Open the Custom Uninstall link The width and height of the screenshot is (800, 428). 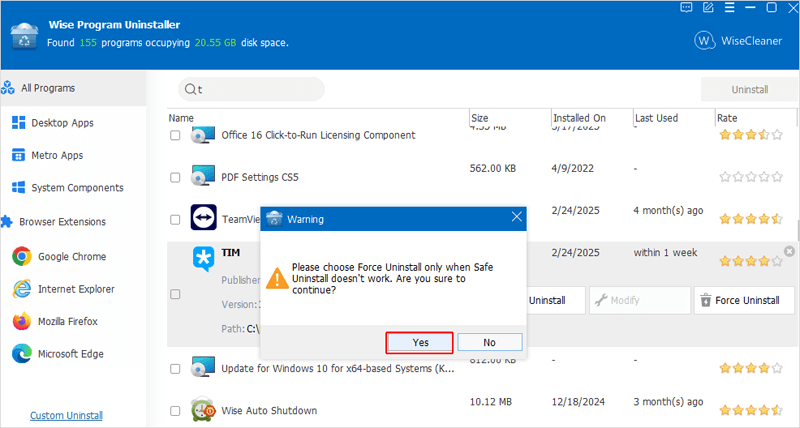[x=66, y=415]
